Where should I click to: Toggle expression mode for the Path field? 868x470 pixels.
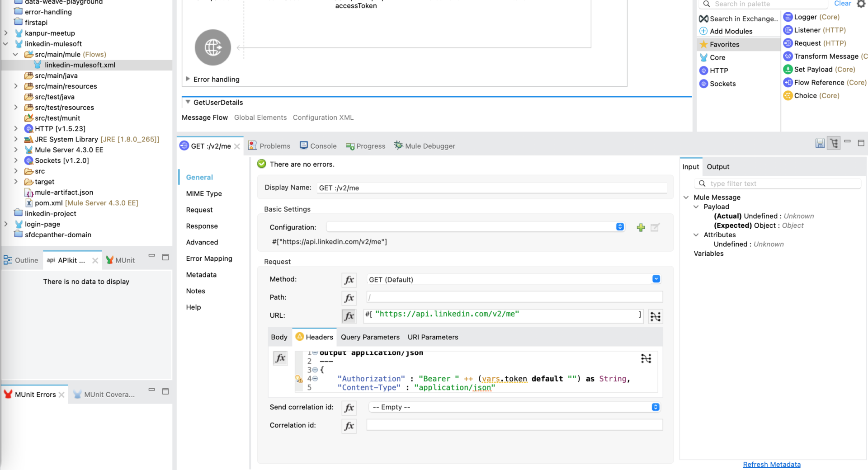[x=349, y=298]
